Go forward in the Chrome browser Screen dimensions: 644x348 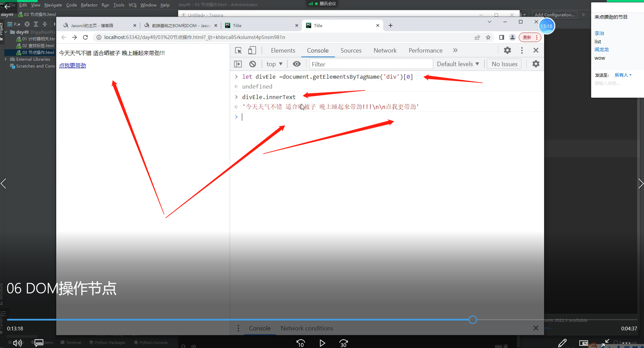[75, 37]
